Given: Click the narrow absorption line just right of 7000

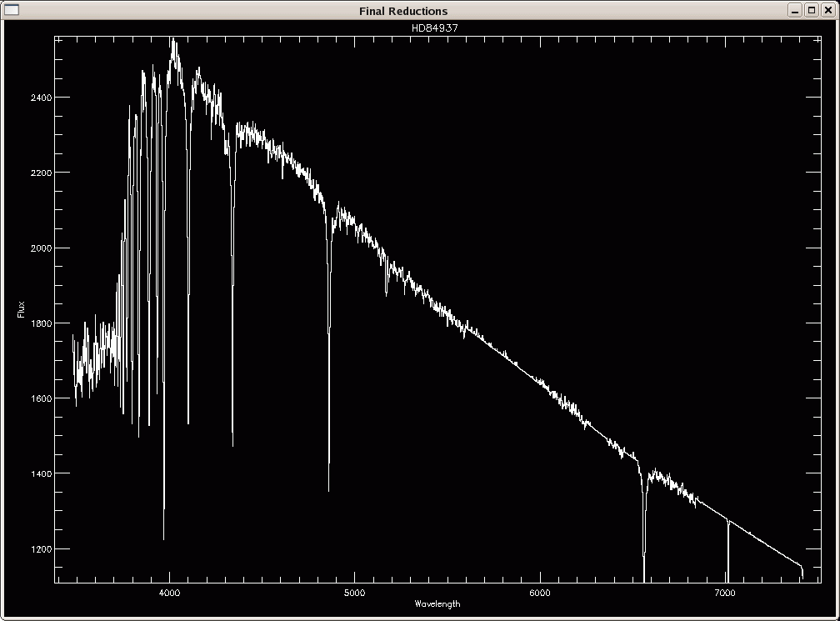Looking at the screenshot, I should (x=728, y=550).
